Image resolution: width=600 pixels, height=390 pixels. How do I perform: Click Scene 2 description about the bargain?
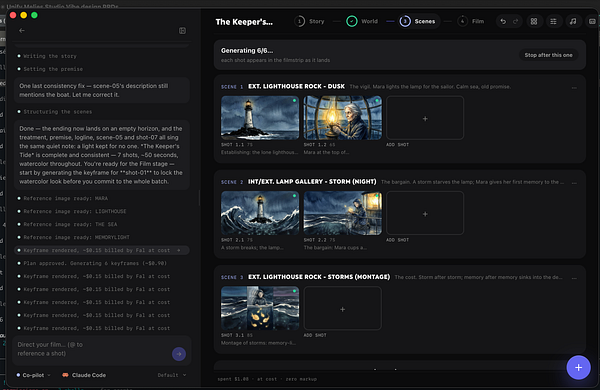click(x=473, y=182)
